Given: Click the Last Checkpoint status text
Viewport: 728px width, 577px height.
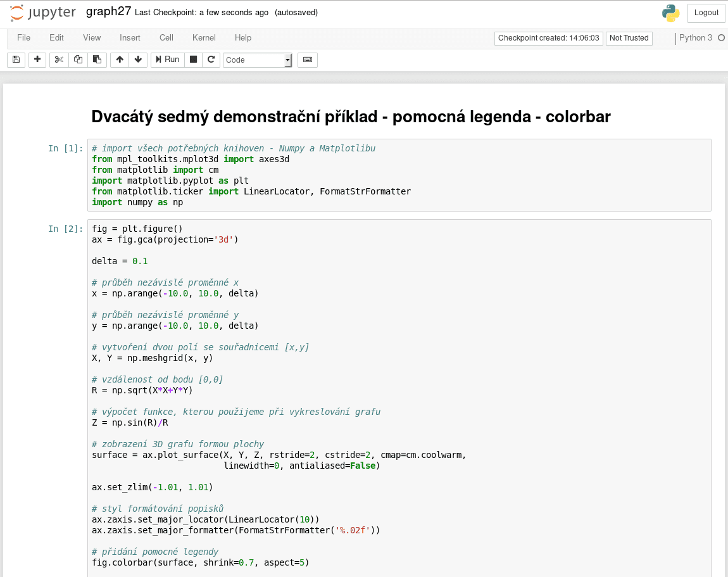Looking at the screenshot, I should tap(201, 13).
